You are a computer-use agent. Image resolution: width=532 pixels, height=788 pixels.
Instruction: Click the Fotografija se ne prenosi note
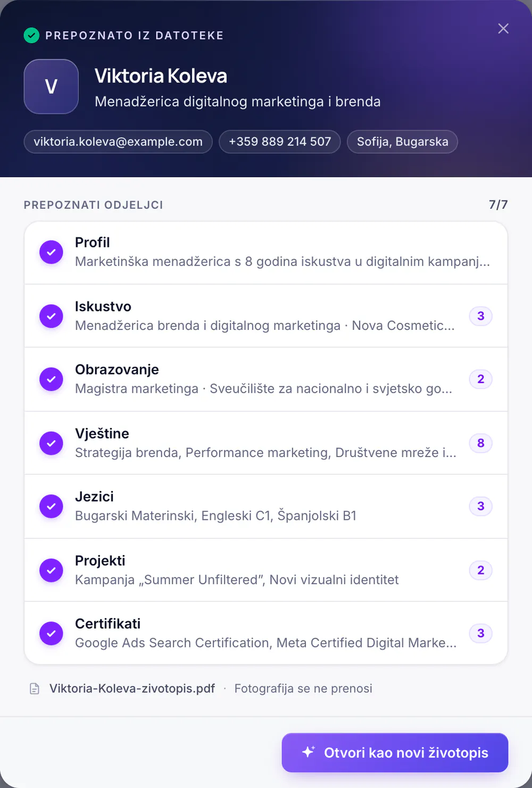click(x=303, y=689)
